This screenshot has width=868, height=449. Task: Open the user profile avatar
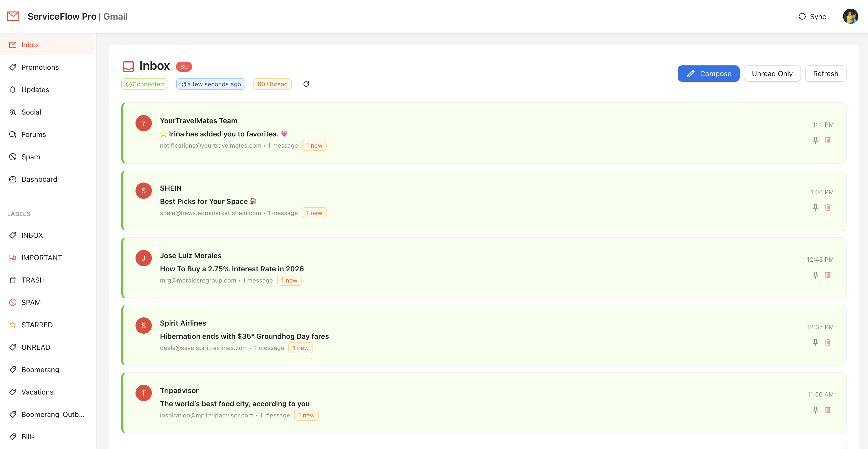coord(850,17)
